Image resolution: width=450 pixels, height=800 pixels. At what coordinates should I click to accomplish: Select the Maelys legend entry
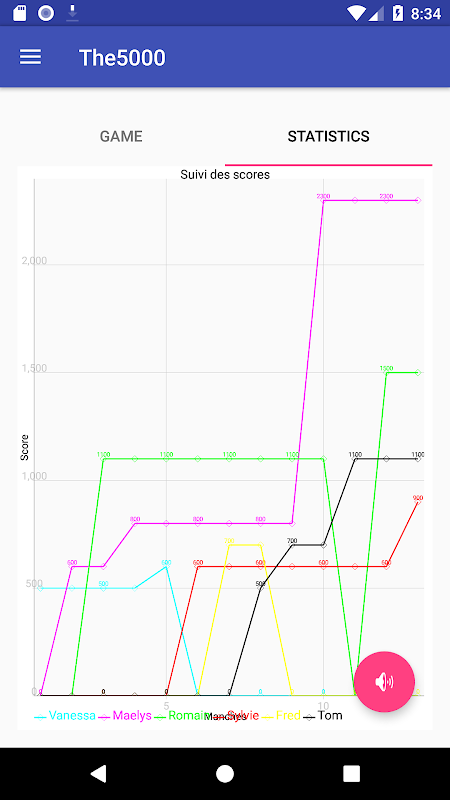coord(125,715)
